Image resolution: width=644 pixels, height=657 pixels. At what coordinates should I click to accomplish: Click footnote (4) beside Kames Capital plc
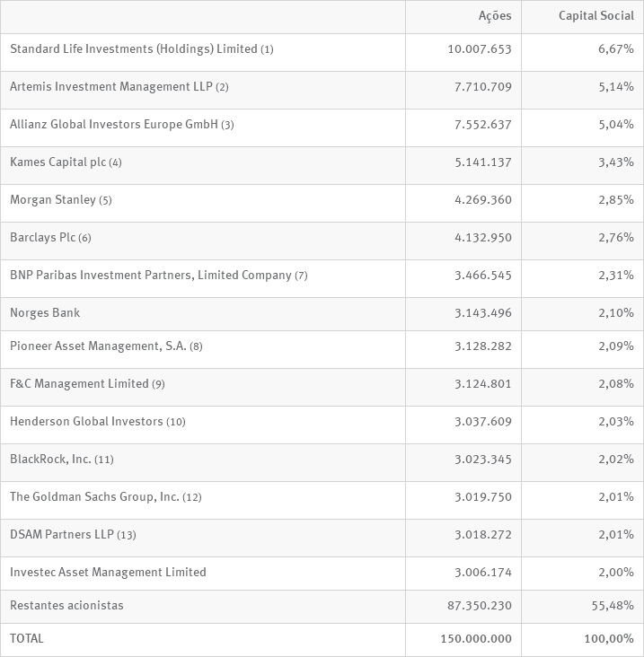(115, 162)
